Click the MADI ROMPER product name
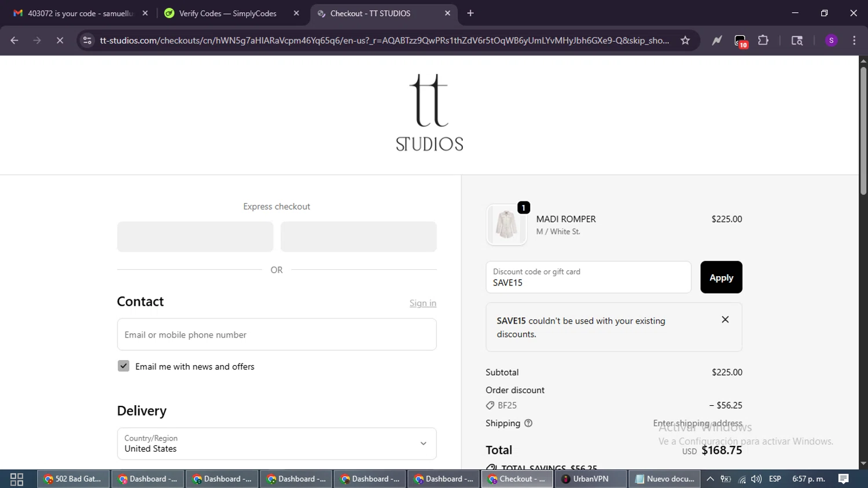 point(566,219)
